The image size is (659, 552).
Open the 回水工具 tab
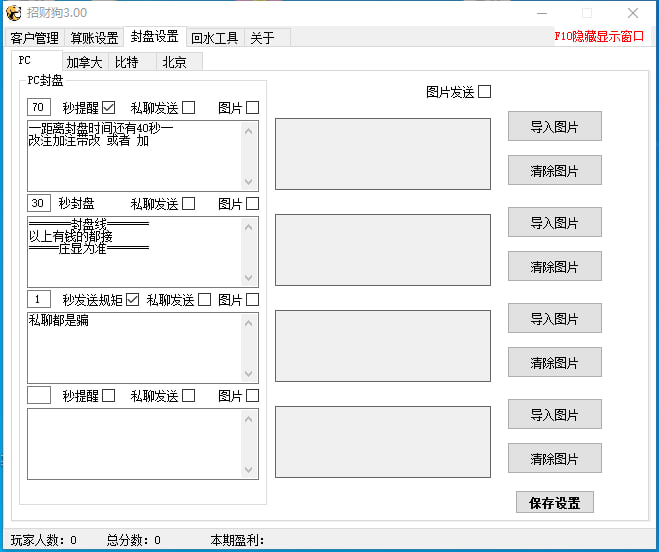214,38
